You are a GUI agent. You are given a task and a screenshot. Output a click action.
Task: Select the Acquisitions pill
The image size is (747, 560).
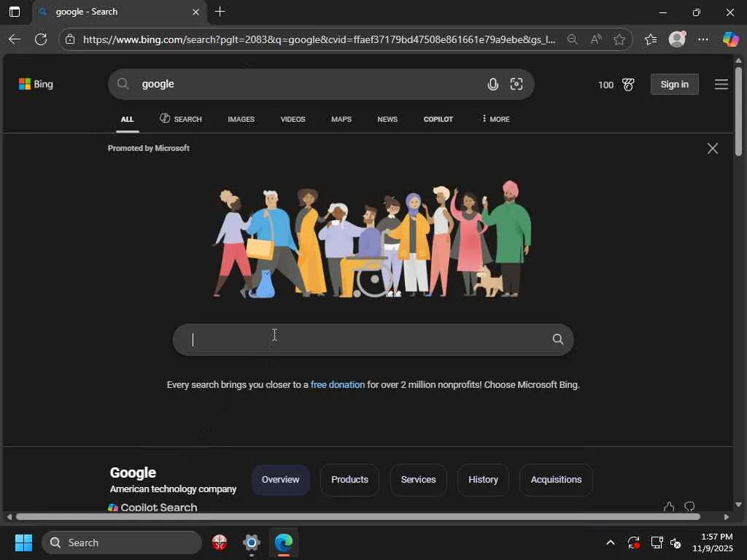coord(556,480)
